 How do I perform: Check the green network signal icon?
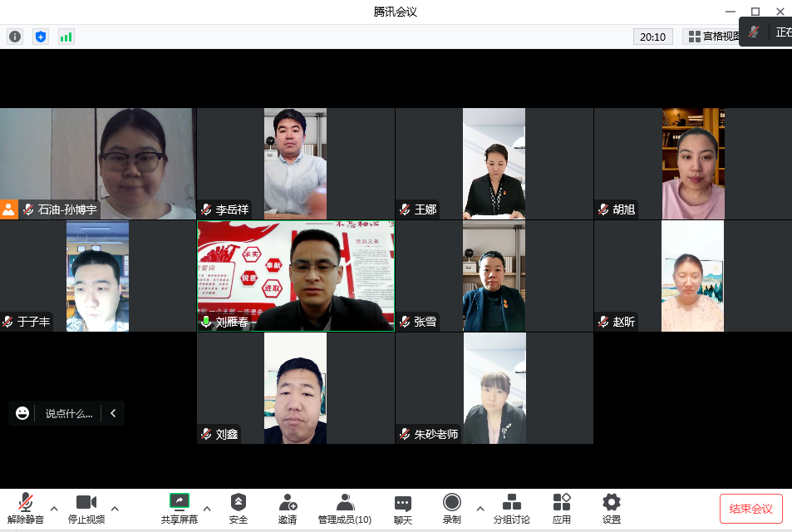(66, 37)
